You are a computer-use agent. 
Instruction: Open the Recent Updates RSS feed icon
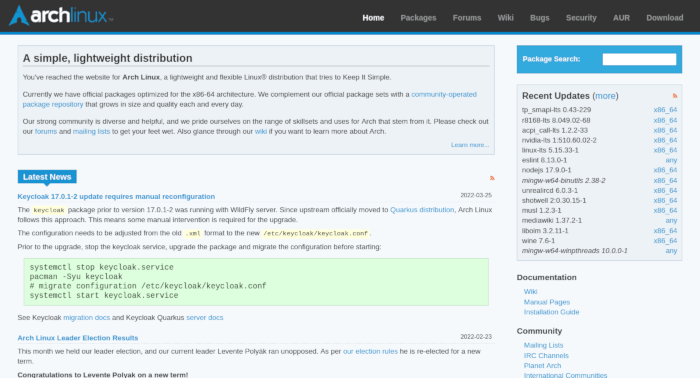pyautogui.click(x=675, y=96)
